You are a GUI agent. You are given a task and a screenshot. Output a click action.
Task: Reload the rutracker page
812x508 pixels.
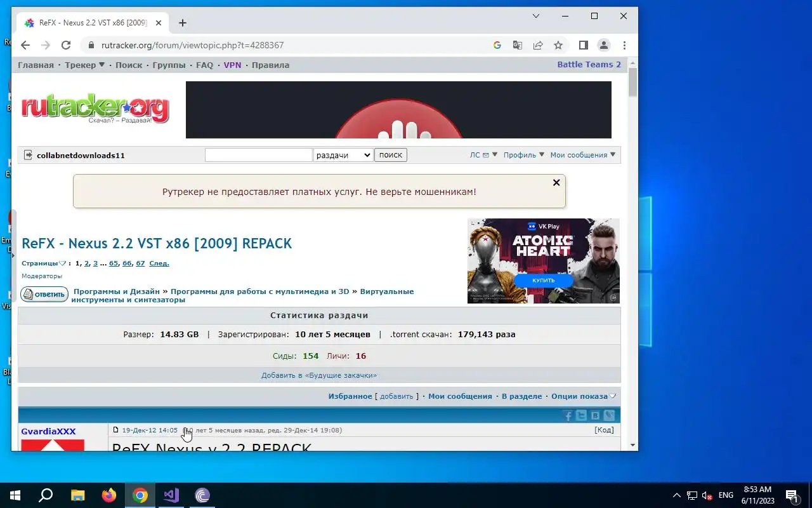click(66, 45)
